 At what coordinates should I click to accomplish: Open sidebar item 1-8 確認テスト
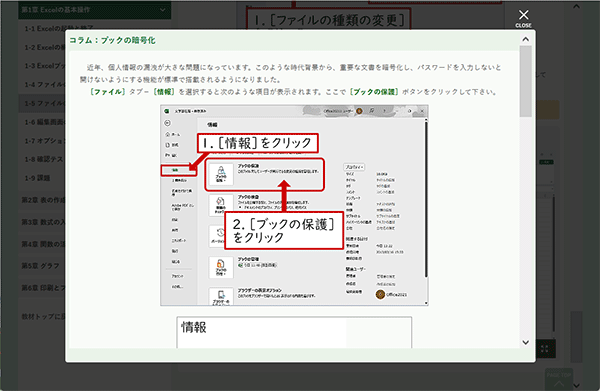pos(43,159)
